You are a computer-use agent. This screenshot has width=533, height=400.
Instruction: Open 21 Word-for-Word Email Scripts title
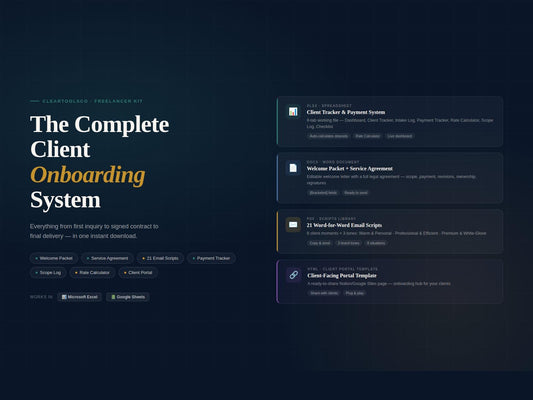pyautogui.click(x=344, y=225)
